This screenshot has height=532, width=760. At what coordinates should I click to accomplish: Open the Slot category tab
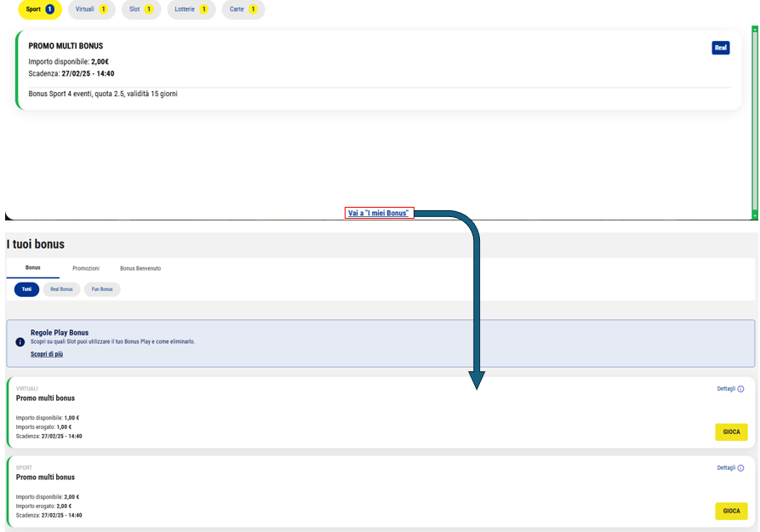tap(140, 9)
